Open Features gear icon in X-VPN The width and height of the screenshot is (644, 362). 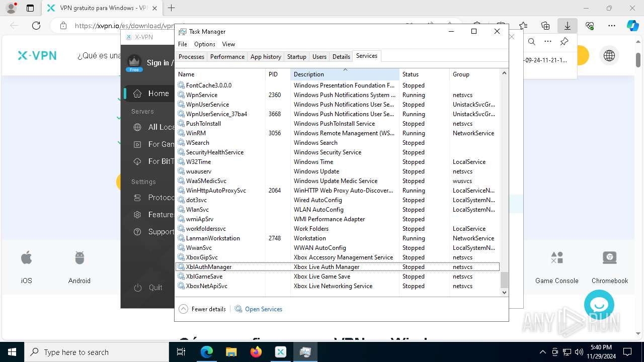137,215
